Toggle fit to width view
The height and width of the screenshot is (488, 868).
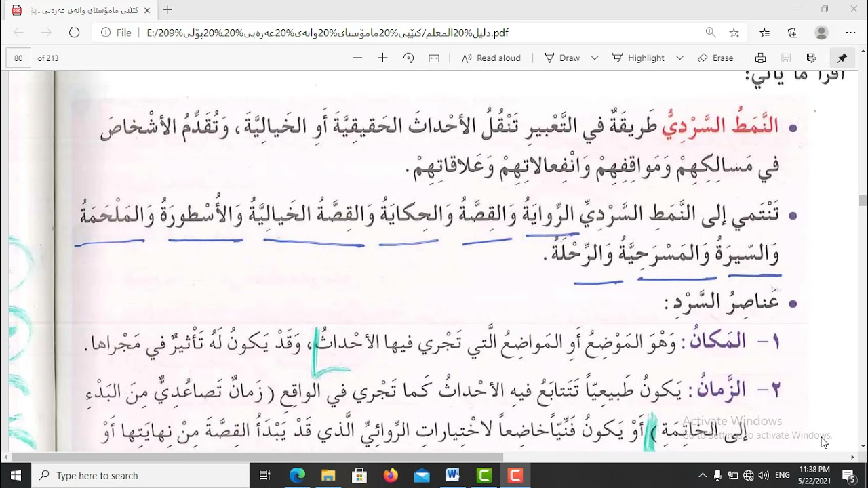pos(434,58)
